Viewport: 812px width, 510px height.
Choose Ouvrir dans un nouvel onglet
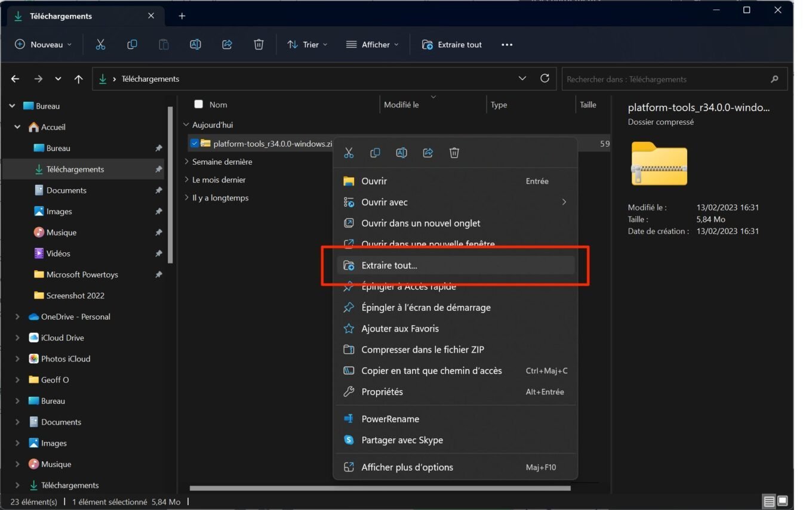pos(456,223)
